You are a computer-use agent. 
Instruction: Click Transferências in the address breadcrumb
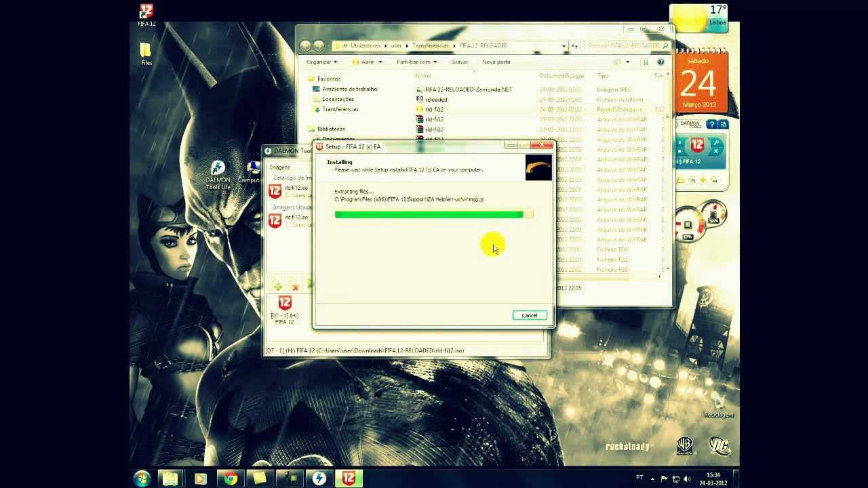(x=431, y=45)
